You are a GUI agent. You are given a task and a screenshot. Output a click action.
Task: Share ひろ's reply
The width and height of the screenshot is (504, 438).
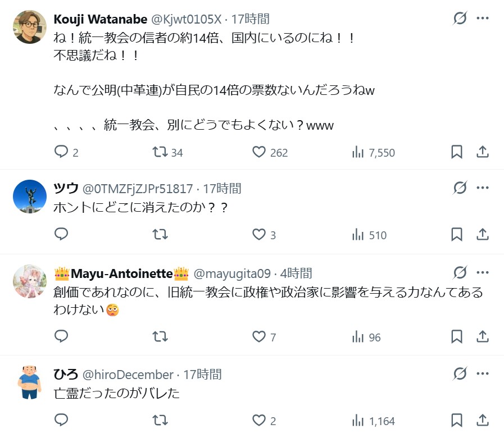(482, 420)
